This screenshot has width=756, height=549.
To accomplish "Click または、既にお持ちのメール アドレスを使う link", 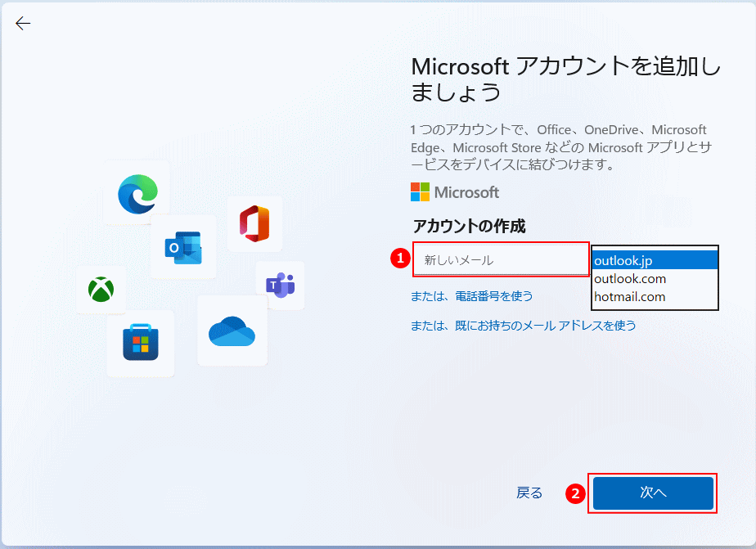I will [x=523, y=326].
